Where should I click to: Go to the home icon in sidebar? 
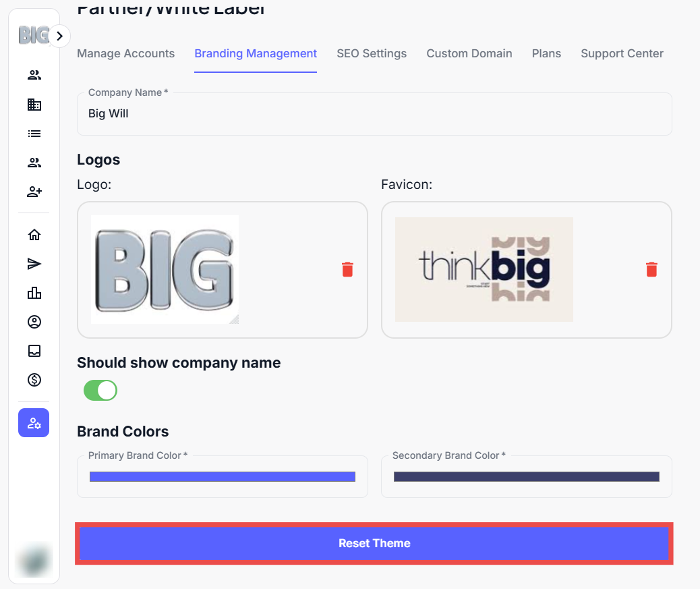click(34, 235)
